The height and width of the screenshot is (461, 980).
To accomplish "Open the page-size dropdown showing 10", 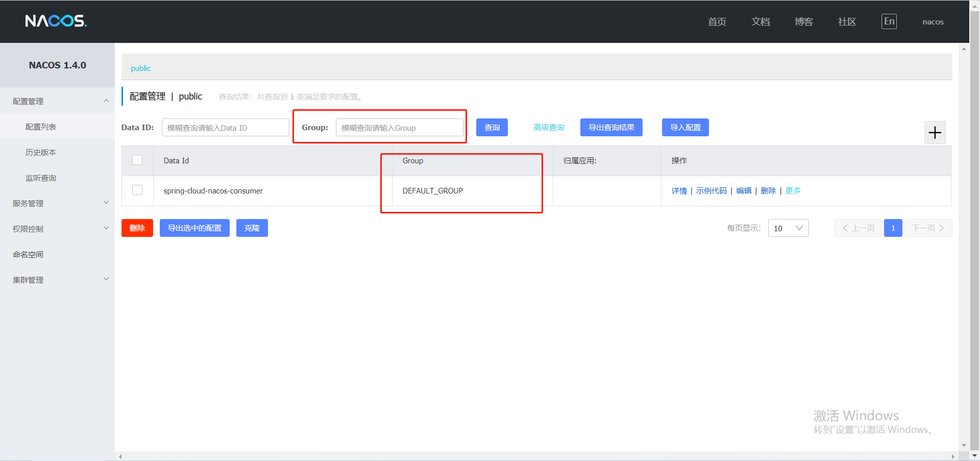I will tap(788, 228).
